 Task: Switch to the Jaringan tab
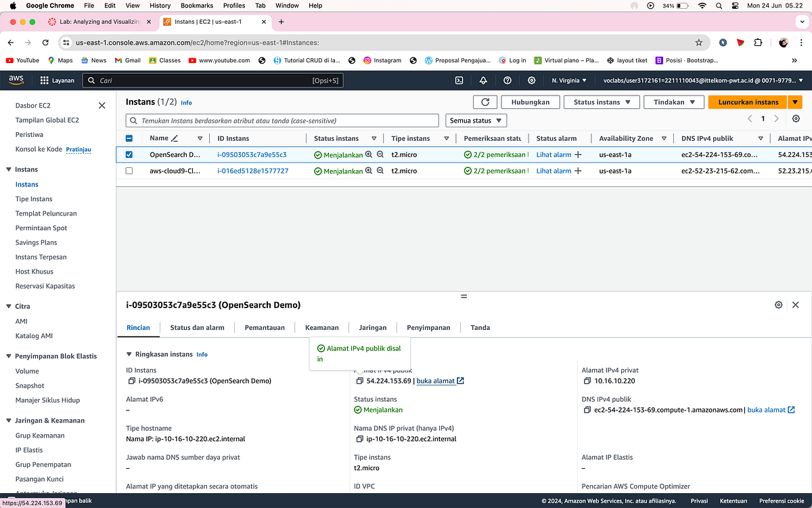(372, 327)
